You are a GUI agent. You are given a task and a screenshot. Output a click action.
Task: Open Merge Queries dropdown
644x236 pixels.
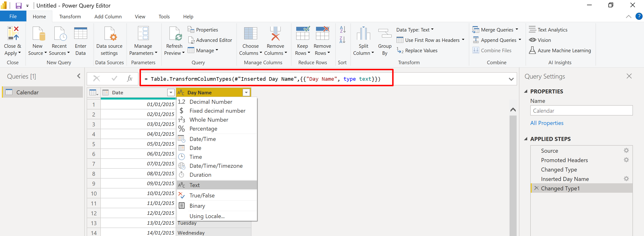[495, 30]
